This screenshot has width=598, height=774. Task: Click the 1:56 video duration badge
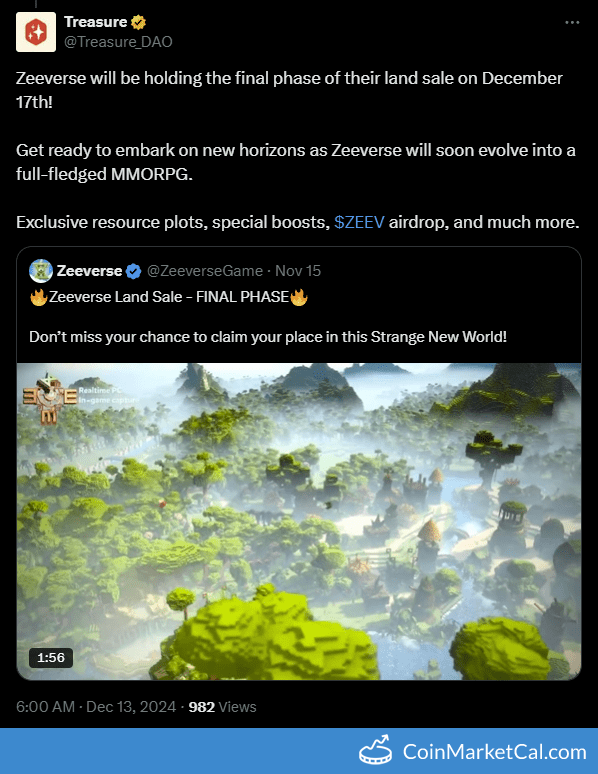(51, 658)
